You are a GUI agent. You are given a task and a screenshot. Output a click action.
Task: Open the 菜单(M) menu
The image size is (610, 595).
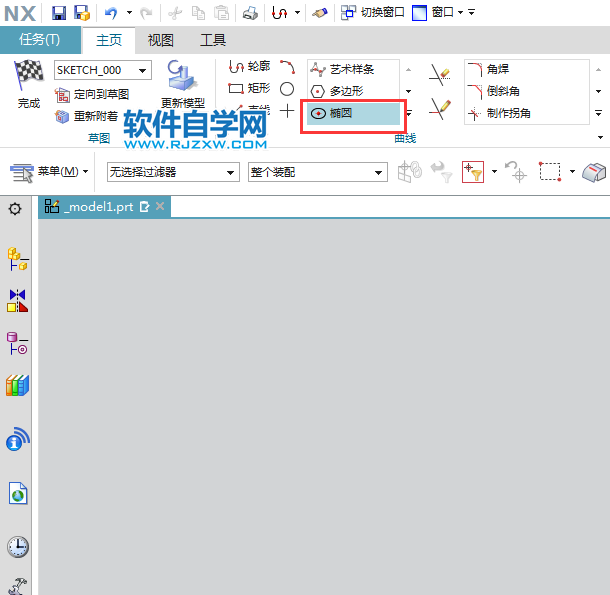point(49,172)
